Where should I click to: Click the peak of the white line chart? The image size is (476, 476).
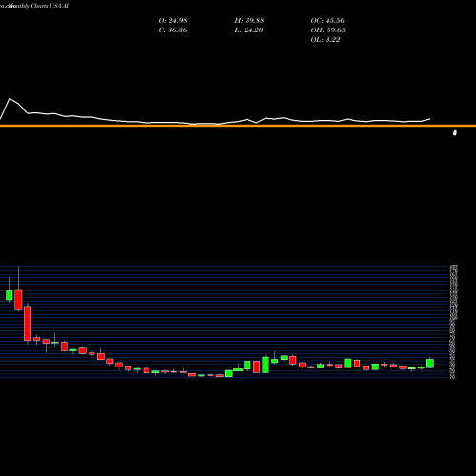(10, 99)
